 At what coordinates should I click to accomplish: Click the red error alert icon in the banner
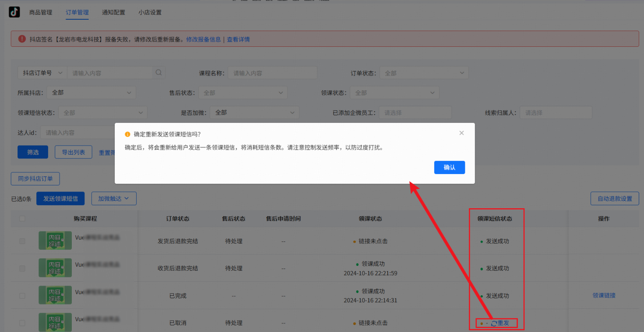point(22,39)
